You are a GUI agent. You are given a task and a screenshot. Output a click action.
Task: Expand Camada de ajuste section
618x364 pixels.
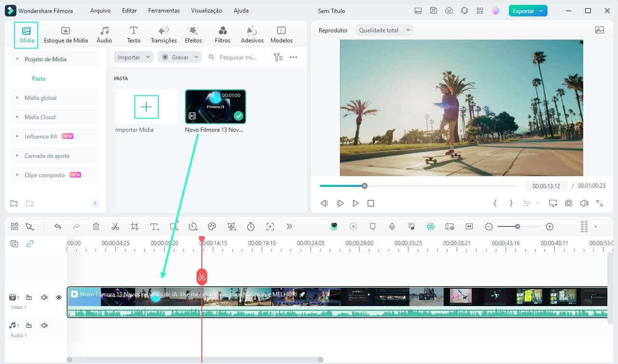(54, 155)
